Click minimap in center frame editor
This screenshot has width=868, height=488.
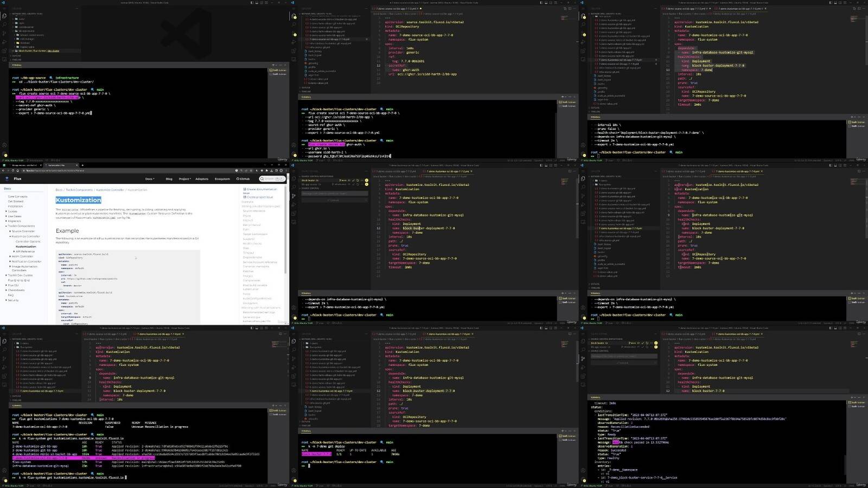click(x=564, y=181)
